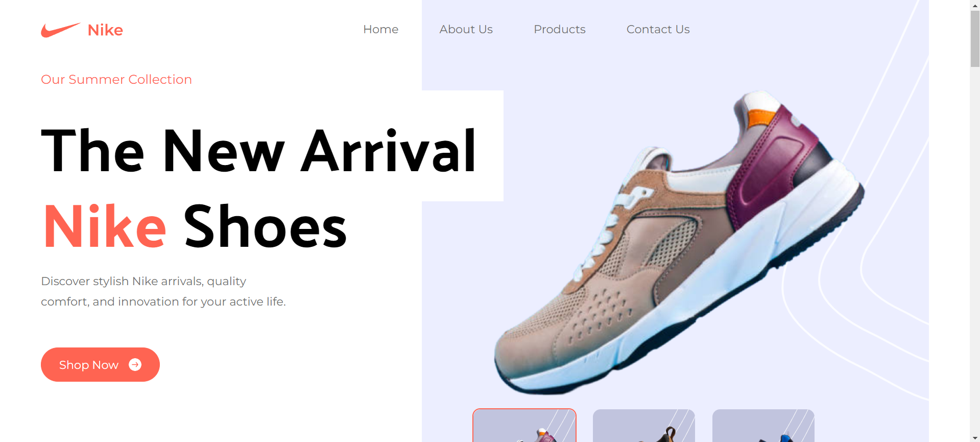Go to the About Us page
Image resolution: width=980 pixels, height=442 pixels.
click(466, 30)
